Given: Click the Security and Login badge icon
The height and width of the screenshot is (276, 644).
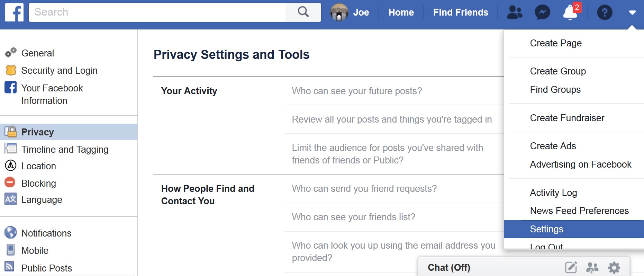Looking at the screenshot, I should click(11, 70).
